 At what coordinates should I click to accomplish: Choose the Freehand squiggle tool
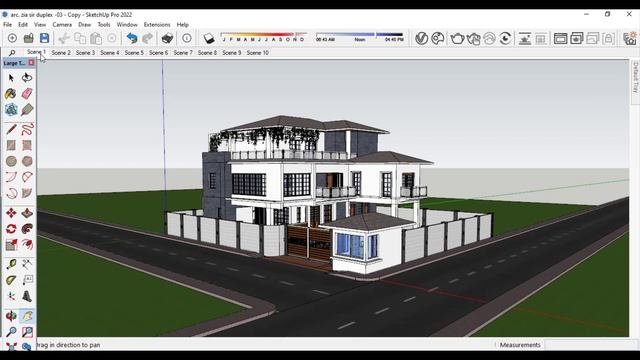click(x=27, y=129)
